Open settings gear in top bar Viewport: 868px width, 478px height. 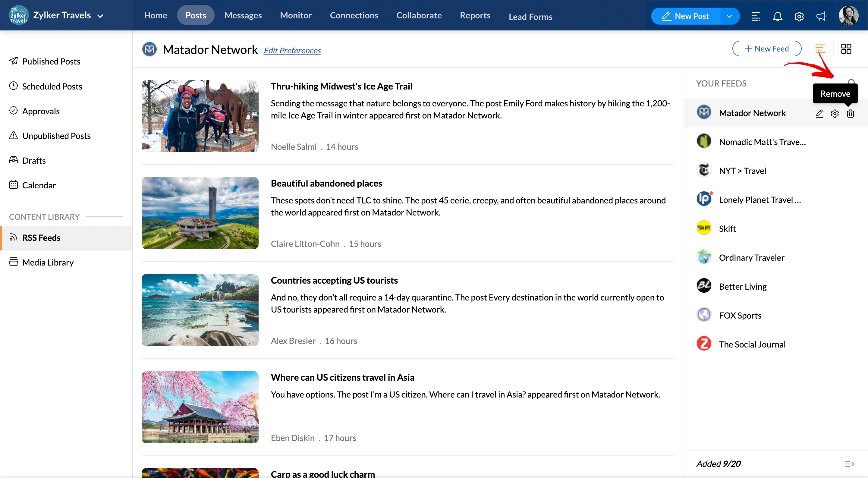pyautogui.click(x=799, y=16)
